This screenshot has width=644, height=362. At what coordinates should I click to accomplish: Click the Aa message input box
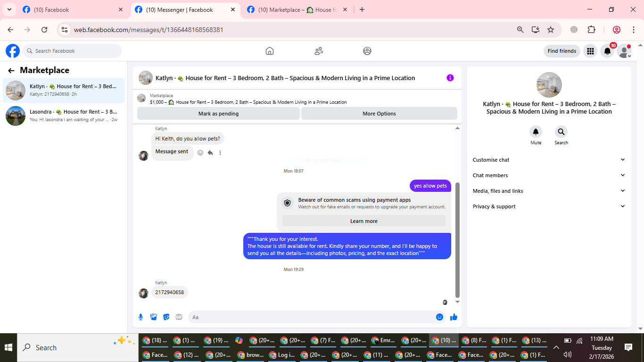pos(311,317)
